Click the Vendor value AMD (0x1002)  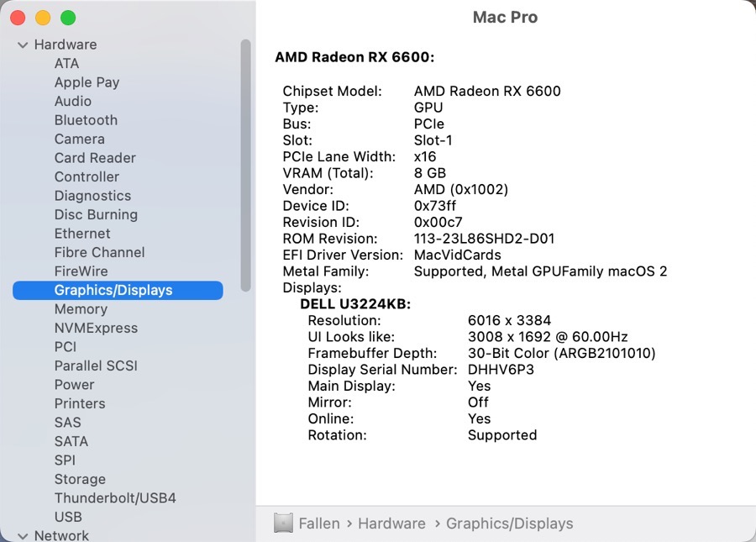point(461,189)
